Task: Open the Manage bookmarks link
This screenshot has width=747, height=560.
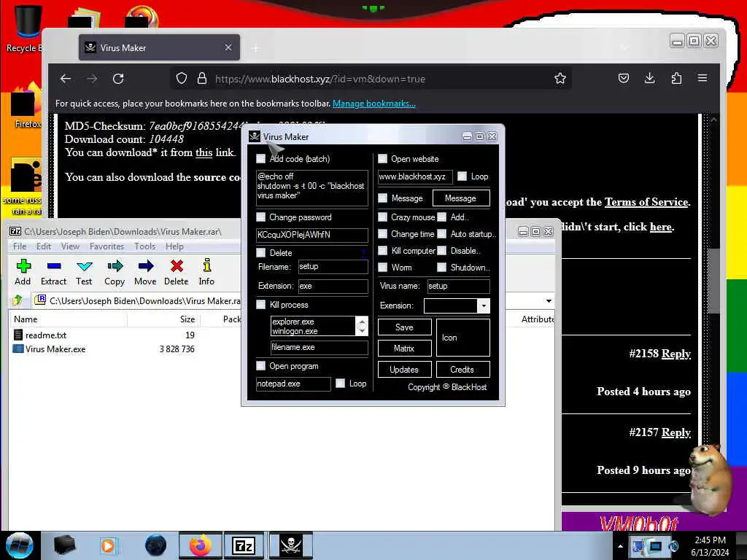Action: pos(374,104)
